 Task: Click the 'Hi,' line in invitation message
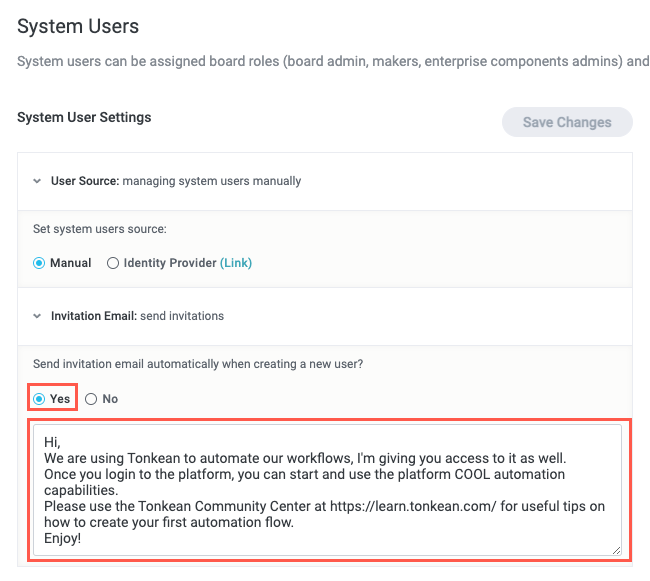coord(51,440)
